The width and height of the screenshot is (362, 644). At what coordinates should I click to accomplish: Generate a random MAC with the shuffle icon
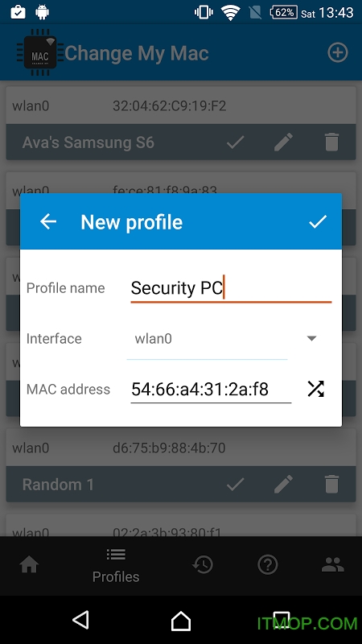pyautogui.click(x=315, y=389)
